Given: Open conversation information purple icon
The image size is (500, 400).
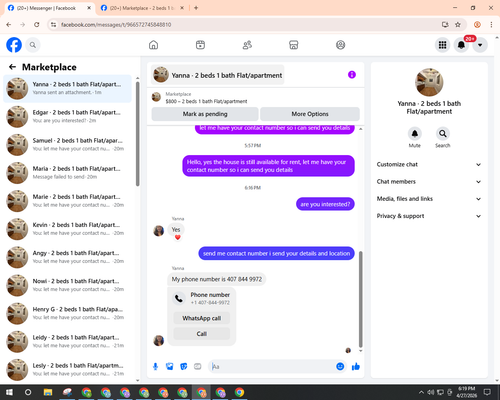Looking at the screenshot, I should [352, 75].
